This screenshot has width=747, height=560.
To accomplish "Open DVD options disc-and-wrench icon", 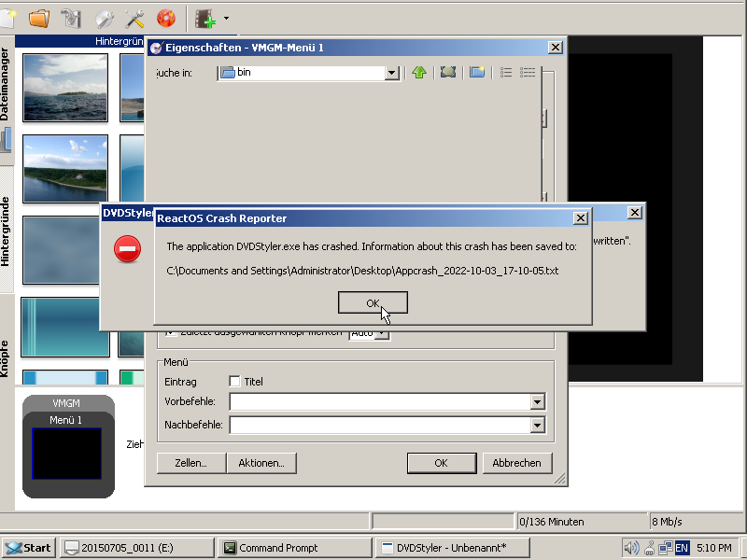I will (104, 19).
